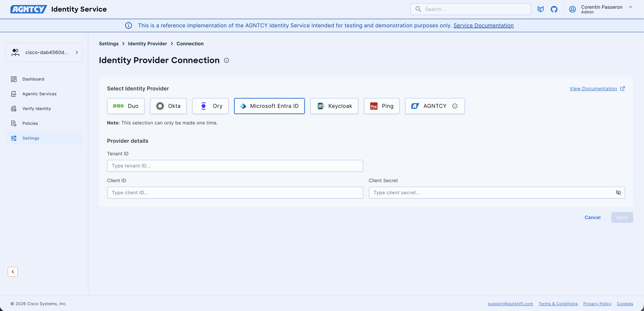Select Keycloak as identity provider

(334, 106)
